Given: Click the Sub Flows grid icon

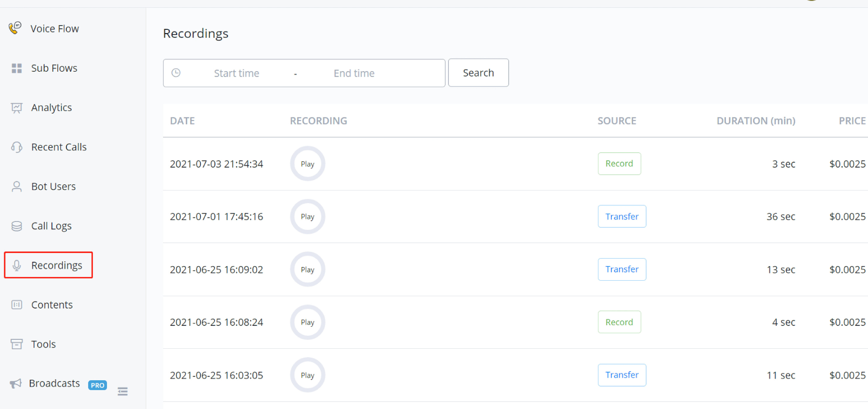Looking at the screenshot, I should pos(17,68).
